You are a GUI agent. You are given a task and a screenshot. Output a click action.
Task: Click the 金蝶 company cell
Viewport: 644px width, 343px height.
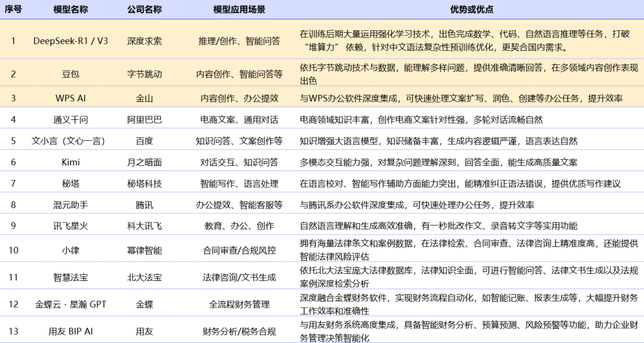click(x=144, y=304)
